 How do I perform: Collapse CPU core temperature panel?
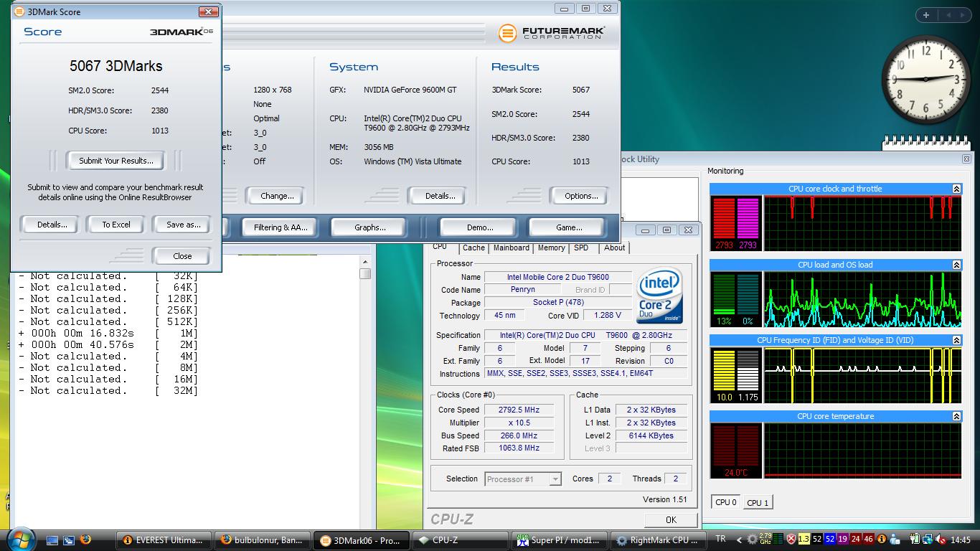[x=956, y=416]
